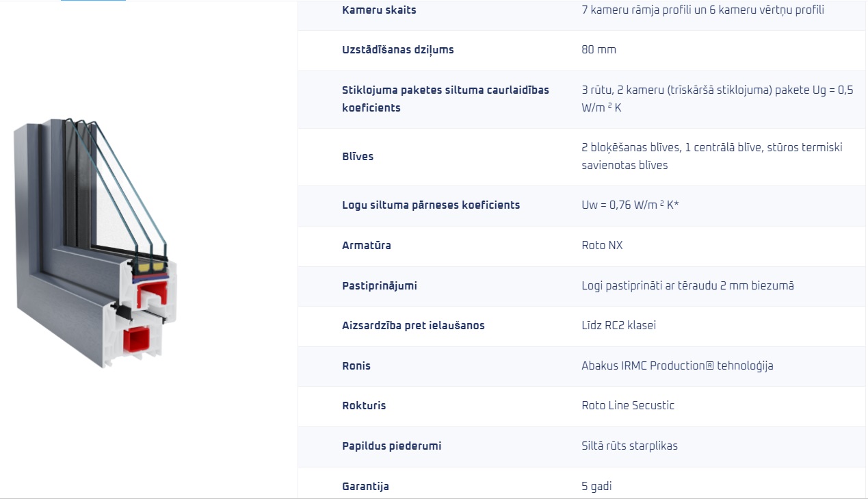
Task: Click the 'Siltā rūts starplikas' value
Action: tap(629, 446)
